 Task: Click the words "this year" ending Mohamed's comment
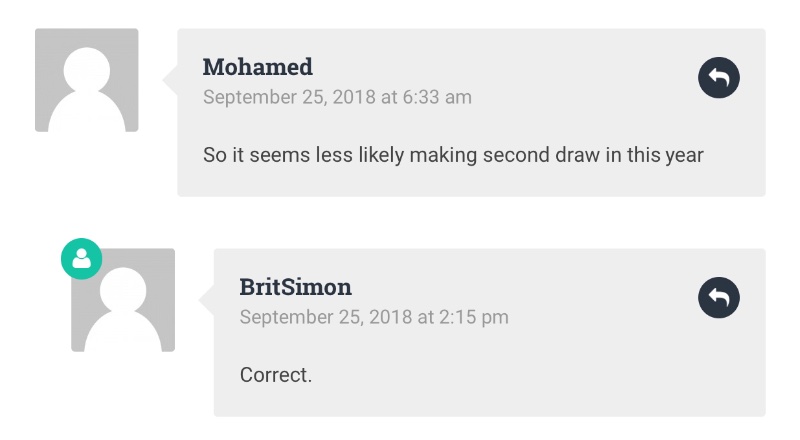[665, 155]
